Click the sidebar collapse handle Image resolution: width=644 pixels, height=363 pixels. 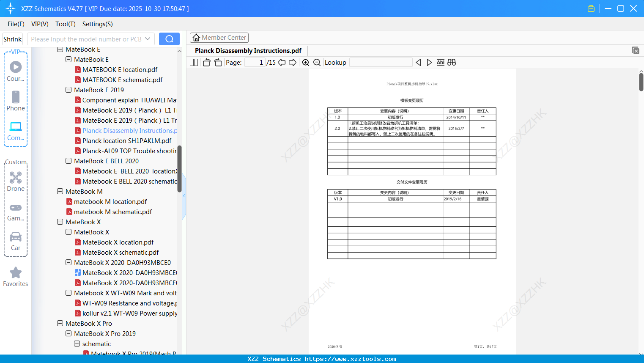coord(184,195)
